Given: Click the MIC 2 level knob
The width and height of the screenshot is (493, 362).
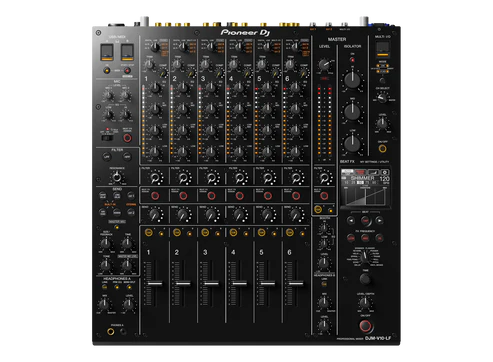Looking at the screenshot, I should (125, 96).
